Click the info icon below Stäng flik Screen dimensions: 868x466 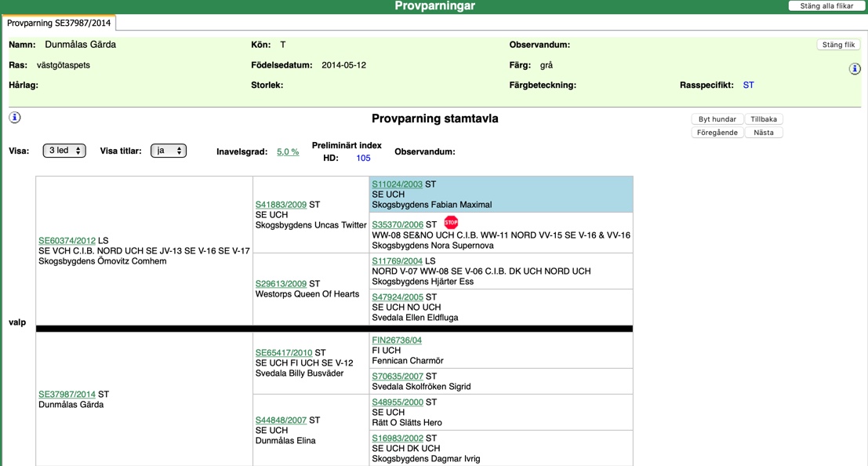[x=855, y=69]
